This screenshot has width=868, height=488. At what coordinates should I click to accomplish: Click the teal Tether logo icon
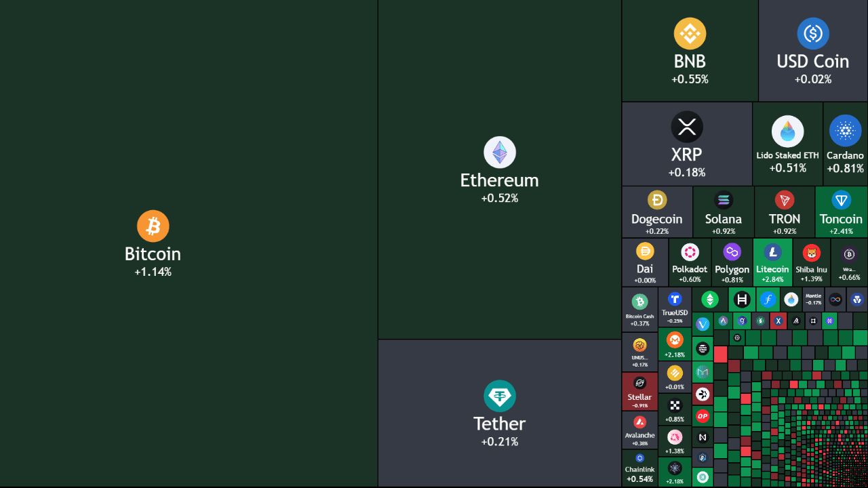point(500,396)
